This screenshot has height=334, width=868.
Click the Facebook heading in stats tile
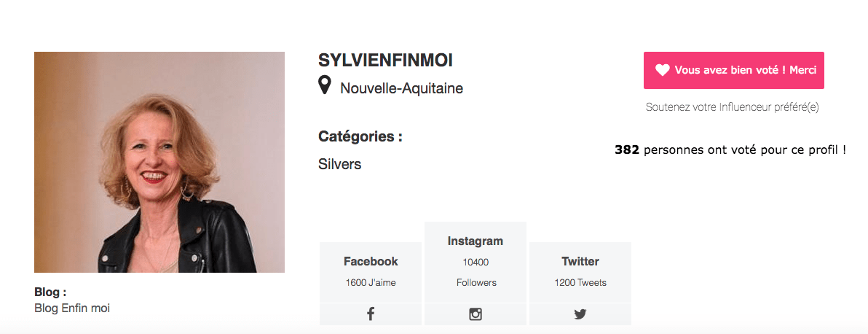click(x=371, y=261)
